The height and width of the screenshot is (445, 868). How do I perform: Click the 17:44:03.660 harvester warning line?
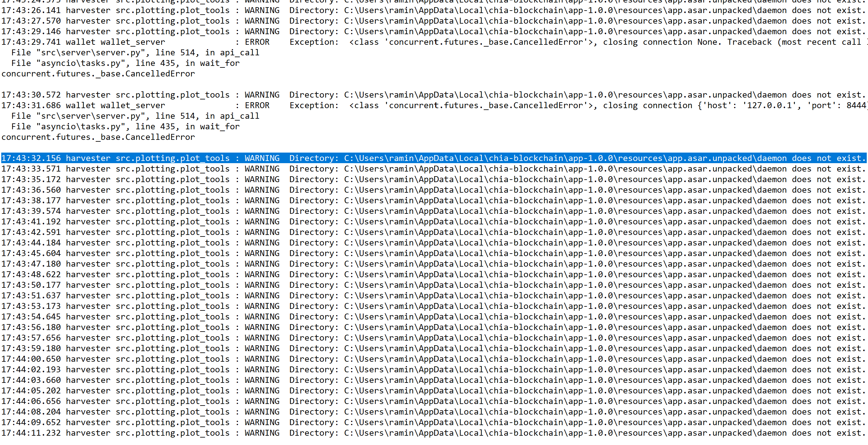(433, 380)
